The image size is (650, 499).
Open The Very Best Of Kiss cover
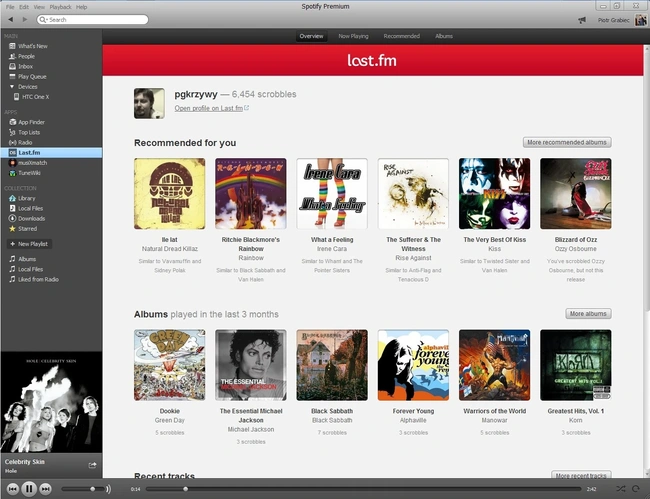tap(495, 194)
